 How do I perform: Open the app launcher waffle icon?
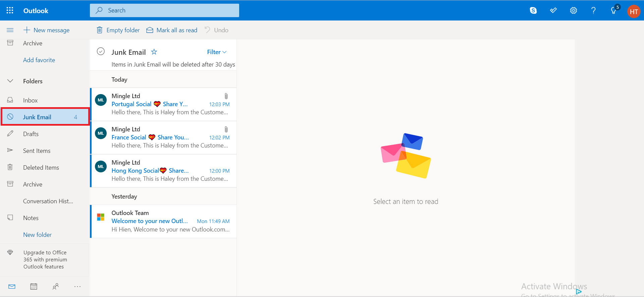click(x=10, y=10)
